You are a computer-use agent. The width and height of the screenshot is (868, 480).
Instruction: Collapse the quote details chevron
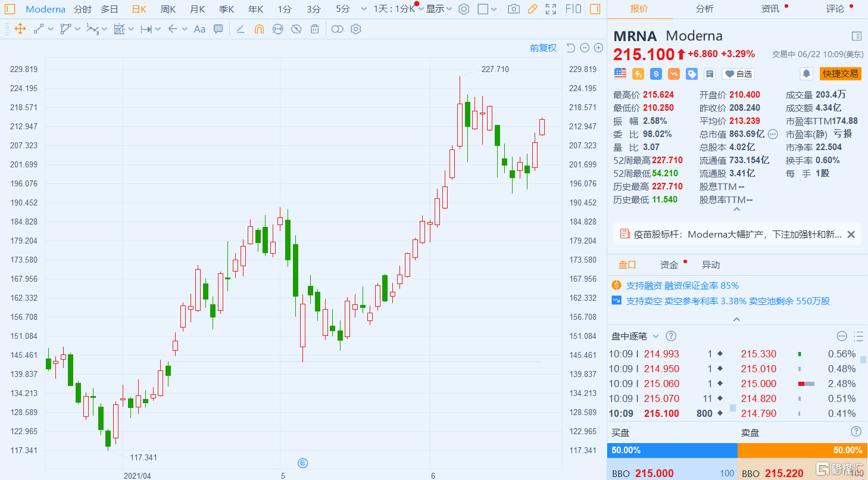click(737, 210)
